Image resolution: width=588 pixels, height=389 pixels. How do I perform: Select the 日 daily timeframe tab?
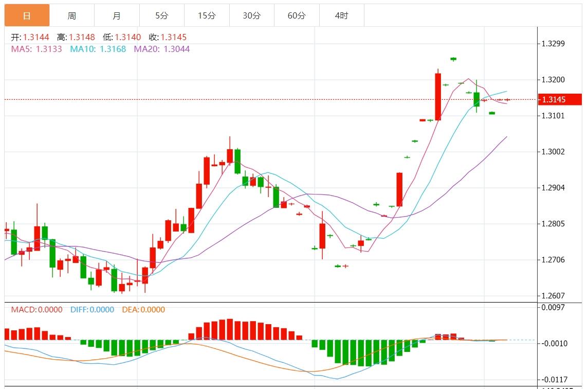pos(27,15)
